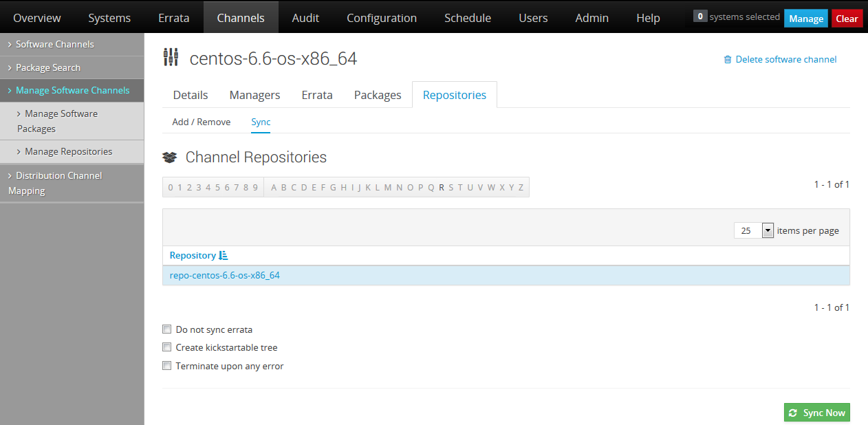868x425 pixels.
Task: Click the sort icon next to Repository header
Action: pos(223,255)
